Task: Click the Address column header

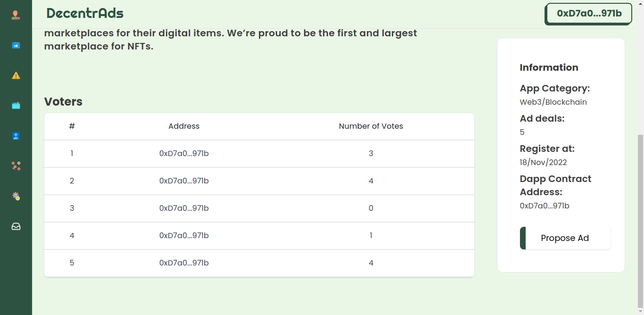Action: click(x=184, y=126)
